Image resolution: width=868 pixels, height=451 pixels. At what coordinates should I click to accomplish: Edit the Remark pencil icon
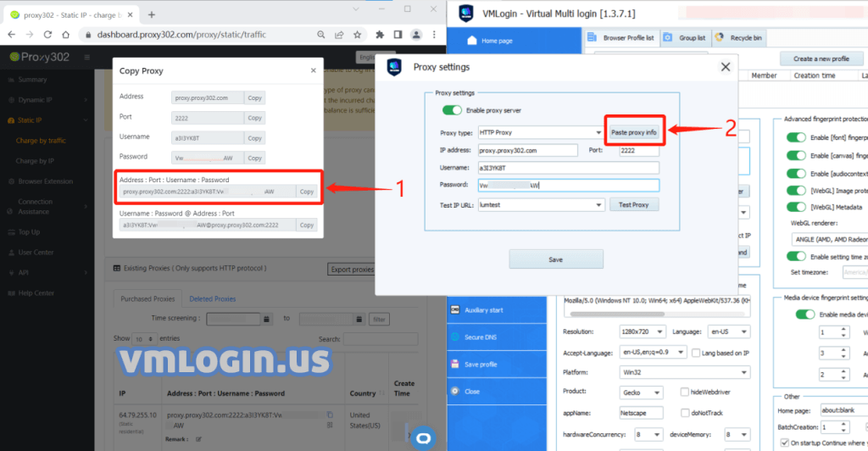[x=198, y=439]
